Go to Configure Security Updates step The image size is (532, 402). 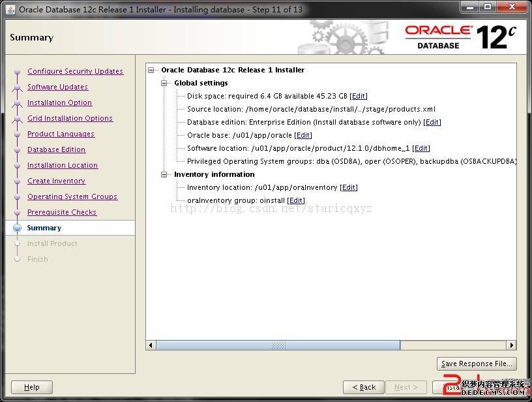click(x=75, y=71)
